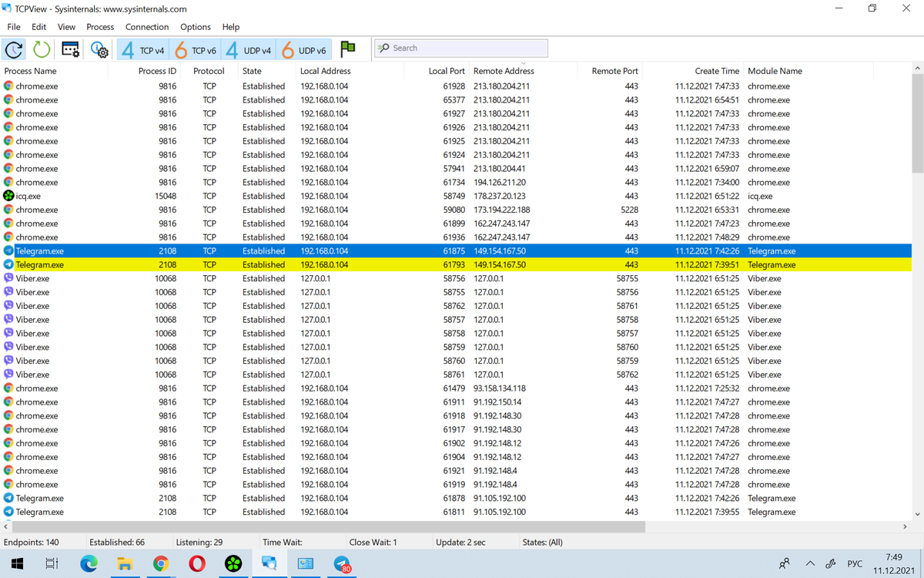924x578 pixels.
Task: Click the chrome icon in the port 61479 row
Action: [8, 388]
